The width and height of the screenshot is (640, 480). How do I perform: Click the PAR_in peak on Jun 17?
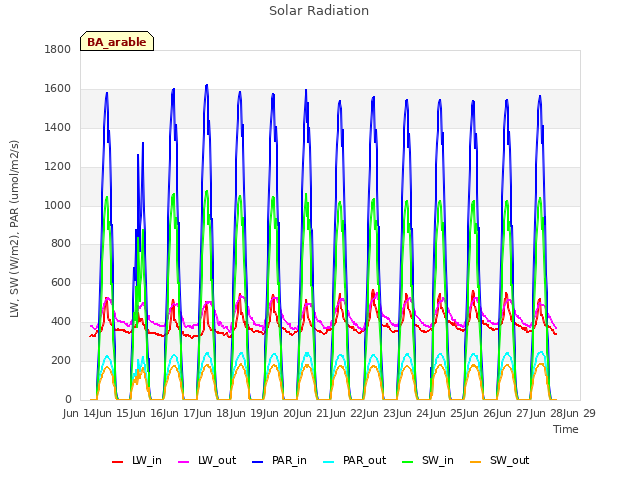tap(207, 86)
